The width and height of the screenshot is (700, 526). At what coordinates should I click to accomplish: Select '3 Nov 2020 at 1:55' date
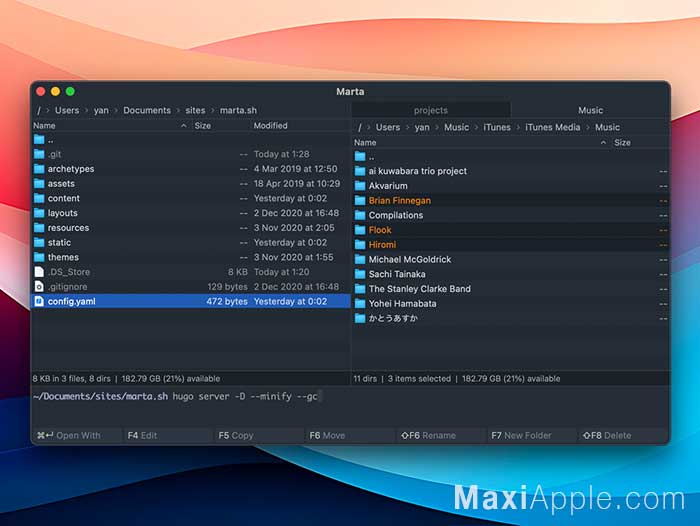[294, 258]
